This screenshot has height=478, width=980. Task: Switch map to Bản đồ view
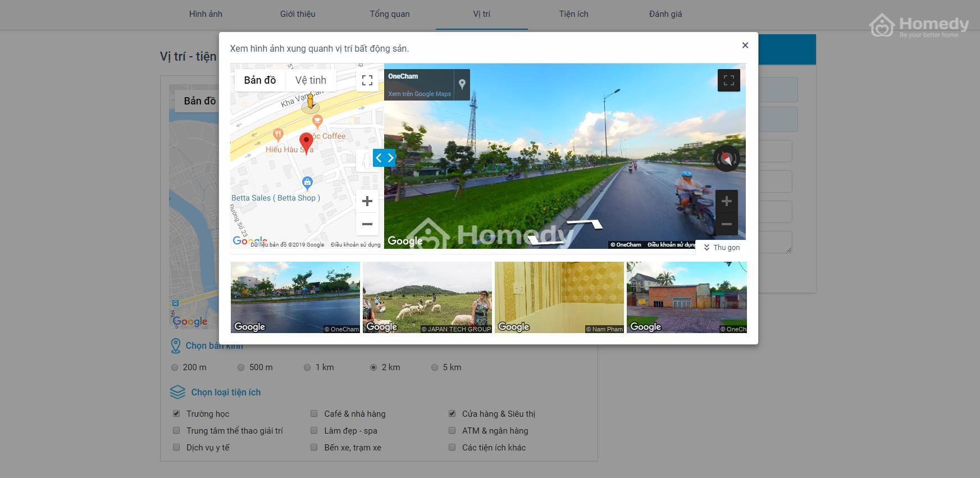260,80
